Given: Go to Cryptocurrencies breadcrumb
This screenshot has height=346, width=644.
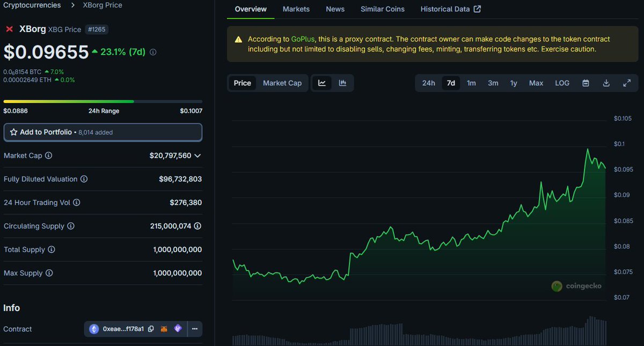Looking at the screenshot, I should tap(33, 5).
